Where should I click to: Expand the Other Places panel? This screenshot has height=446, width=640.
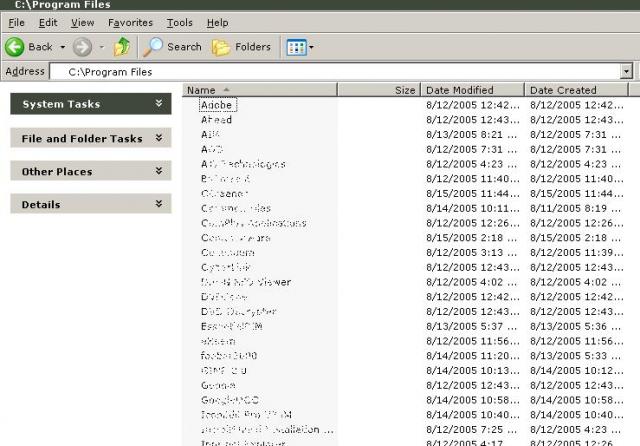click(159, 171)
